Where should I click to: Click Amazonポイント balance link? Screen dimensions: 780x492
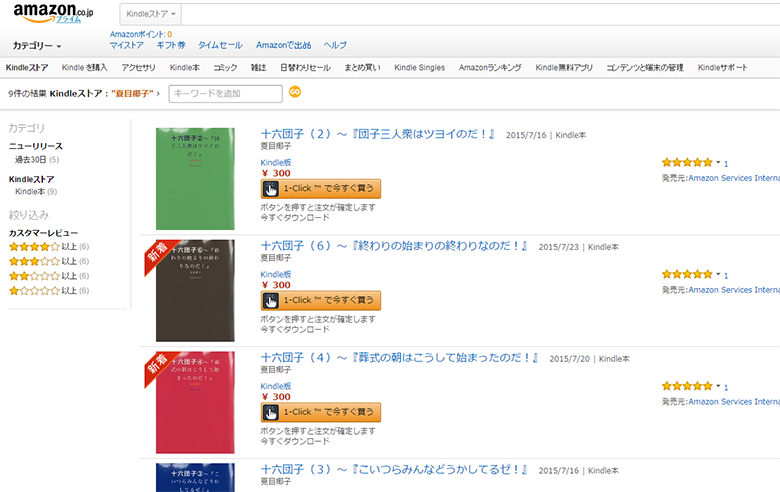(141, 34)
